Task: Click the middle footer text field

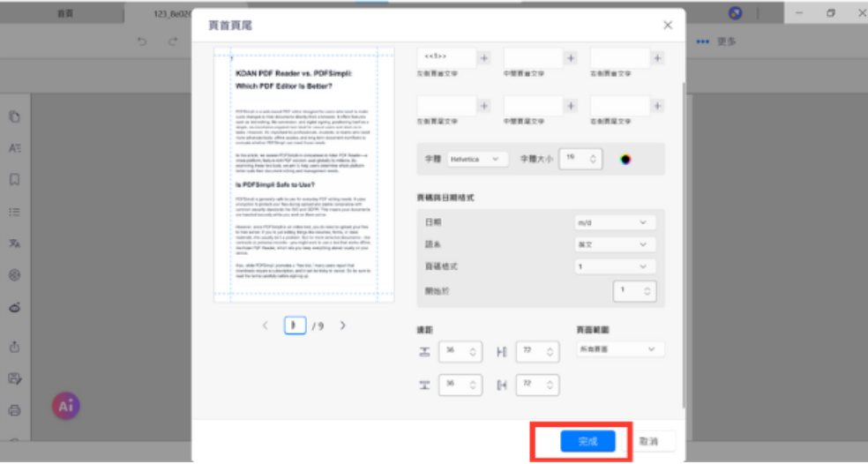Action: pyautogui.click(x=533, y=106)
